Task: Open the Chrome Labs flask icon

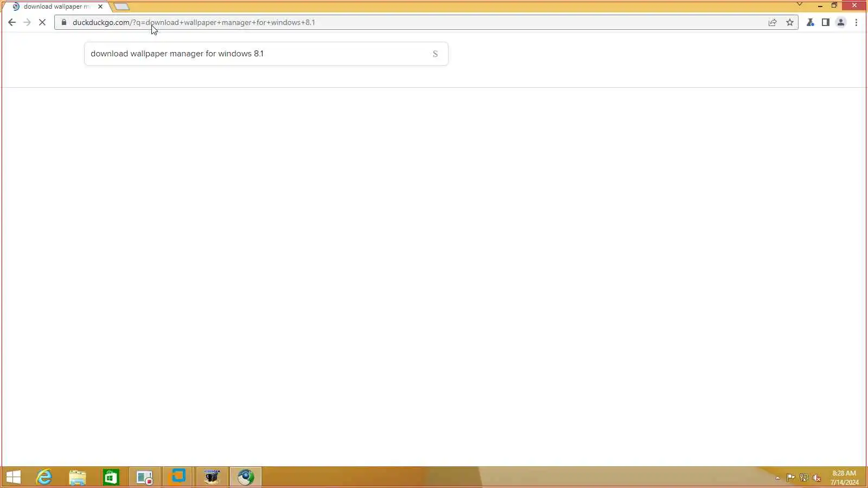Action: [810, 22]
